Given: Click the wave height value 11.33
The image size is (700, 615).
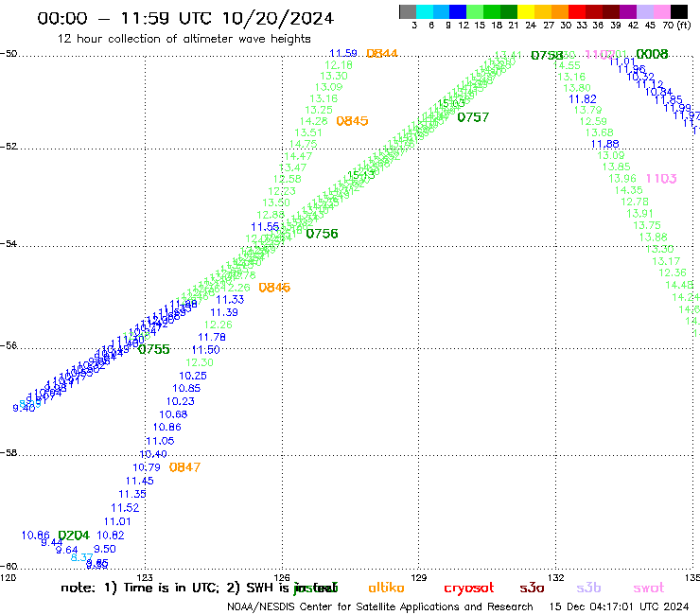Looking at the screenshot, I should [x=231, y=300].
